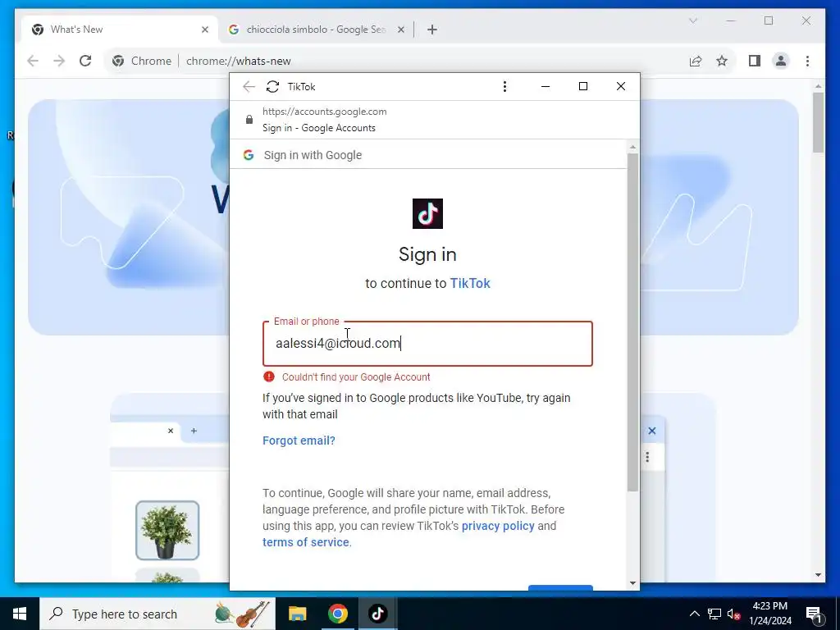Click the Chrome back navigation arrow
The image size is (840, 630).
[x=33, y=61]
